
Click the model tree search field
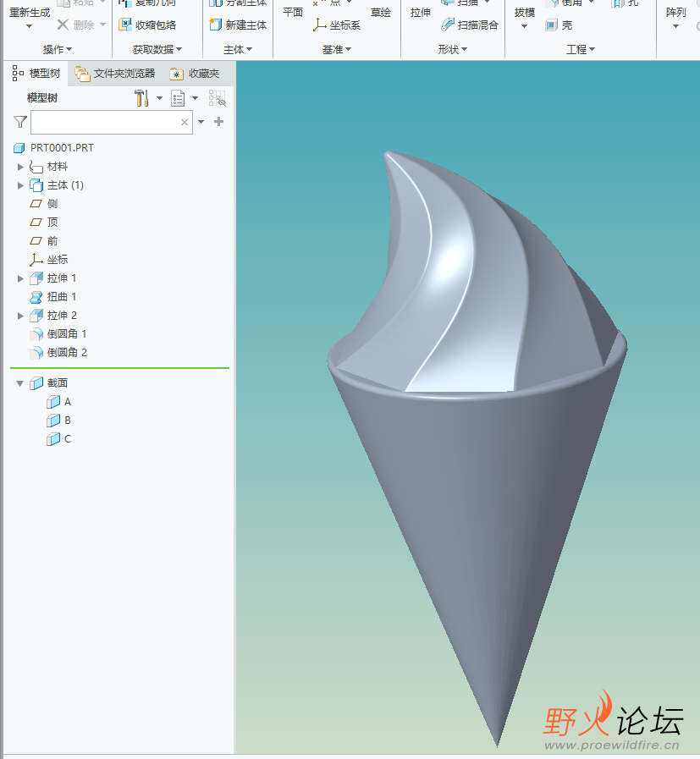tap(112, 122)
